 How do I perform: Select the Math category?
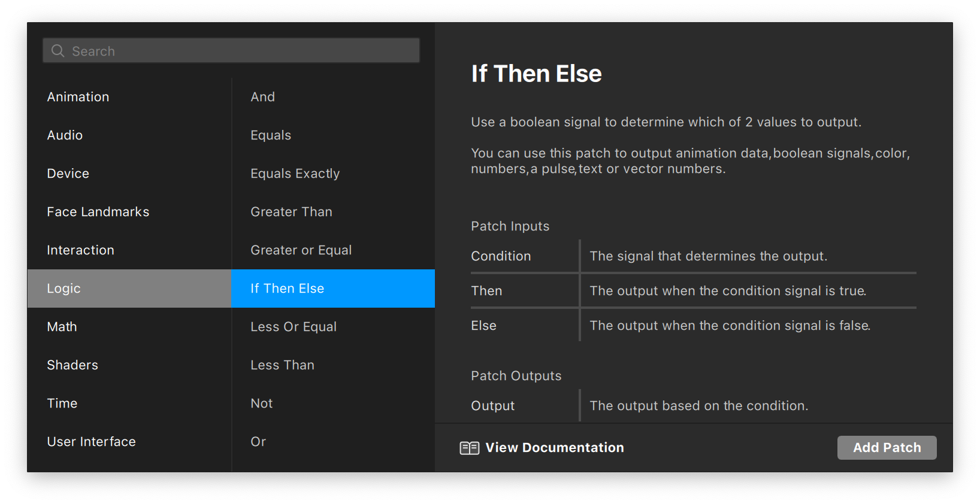point(62,327)
